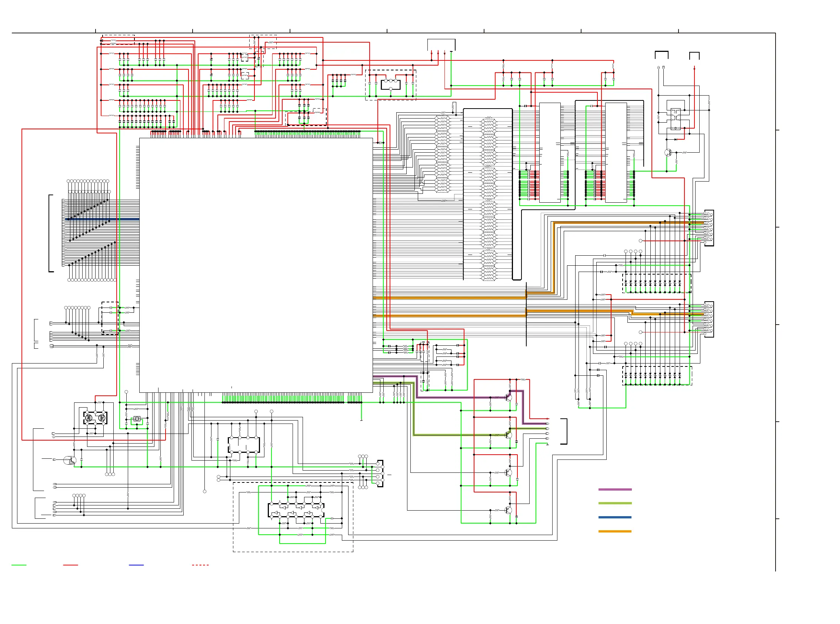Click the bottom transistor in right output stage
The height and width of the screenshot is (624, 840).
tap(508, 510)
